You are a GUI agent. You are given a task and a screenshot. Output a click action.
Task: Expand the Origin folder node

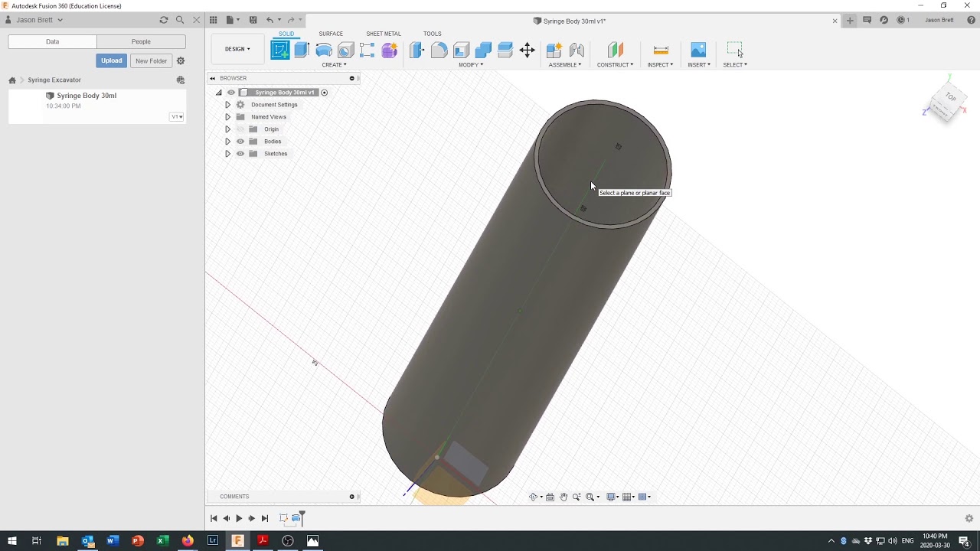point(227,129)
